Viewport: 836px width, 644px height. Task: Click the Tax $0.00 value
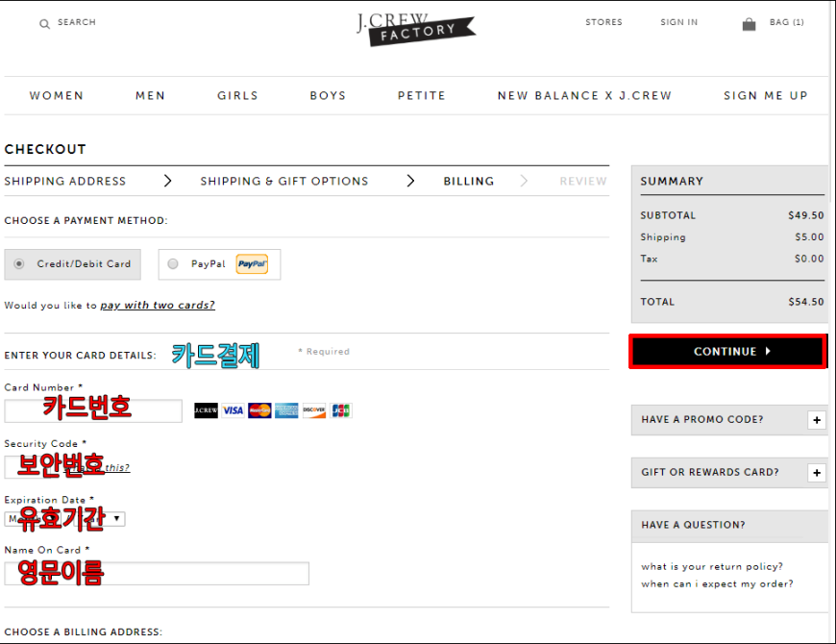[809, 259]
